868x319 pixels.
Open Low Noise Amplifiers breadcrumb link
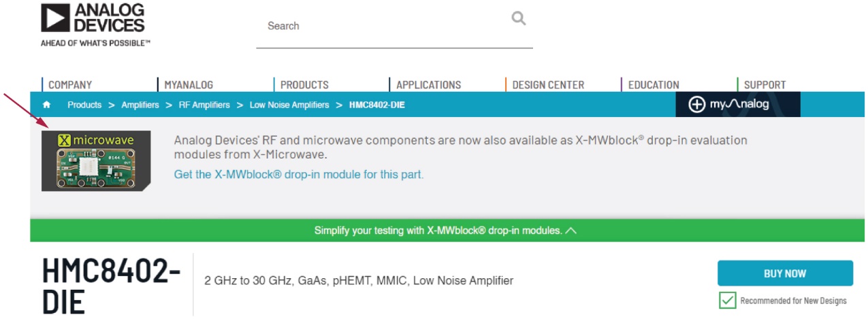click(x=289, y=105)
